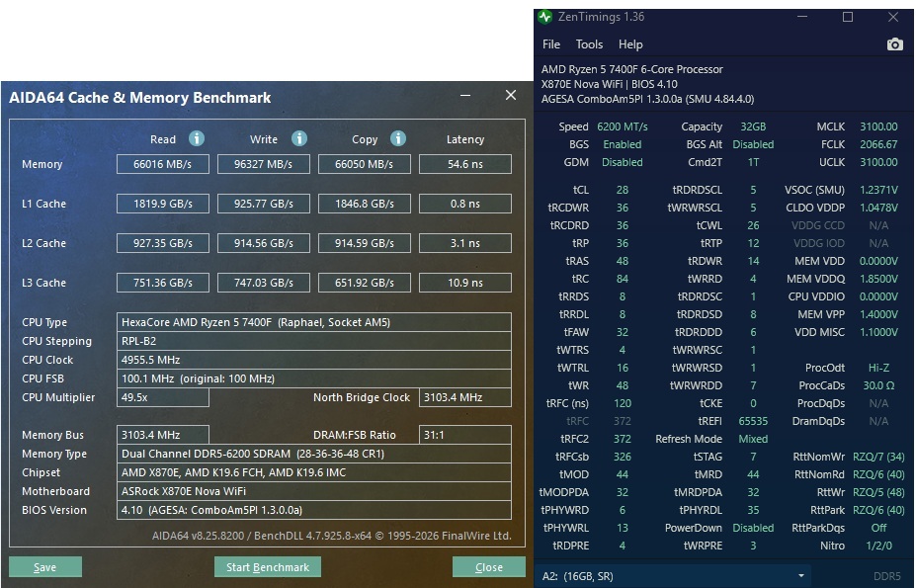Open the ZenTimings File menu
Viewport: 916px width, 588px height.
(551, 44)
